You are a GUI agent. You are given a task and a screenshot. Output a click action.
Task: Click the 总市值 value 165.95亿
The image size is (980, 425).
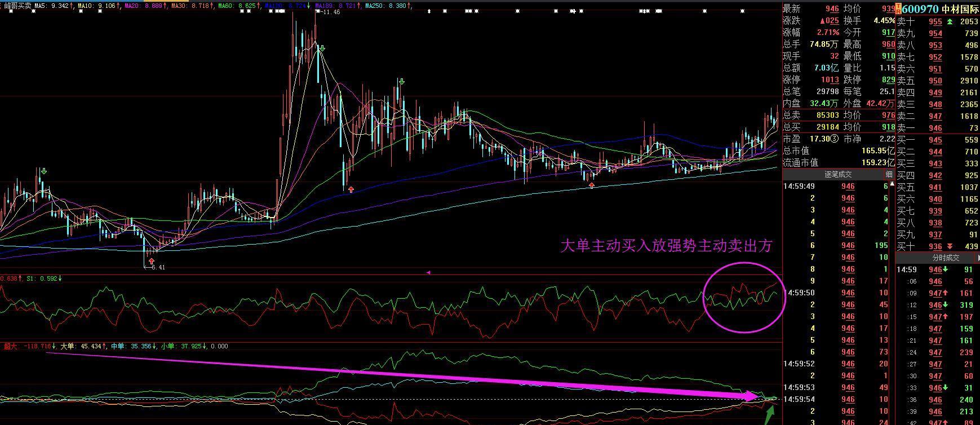[x=878, y=150]
